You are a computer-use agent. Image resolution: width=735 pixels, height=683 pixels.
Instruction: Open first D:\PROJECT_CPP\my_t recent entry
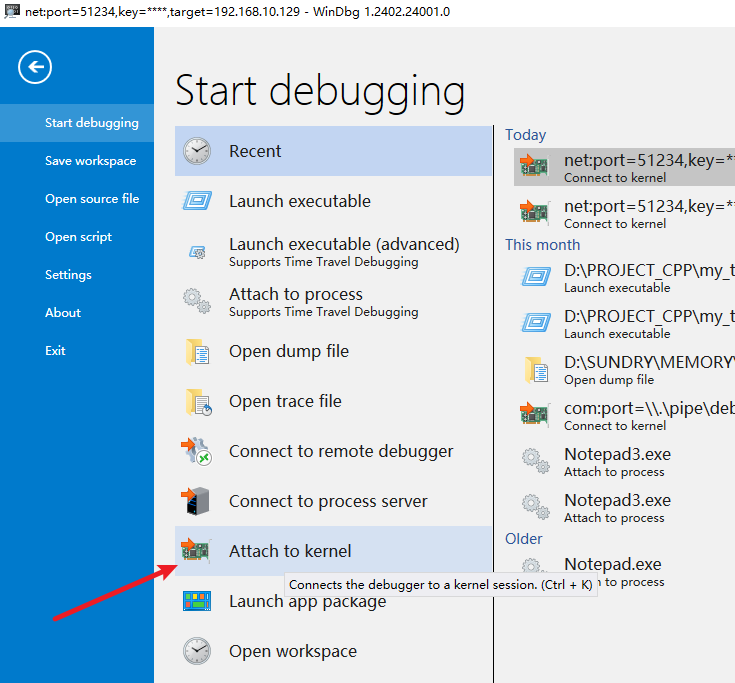pyautogui.click(x=624, y=278)
